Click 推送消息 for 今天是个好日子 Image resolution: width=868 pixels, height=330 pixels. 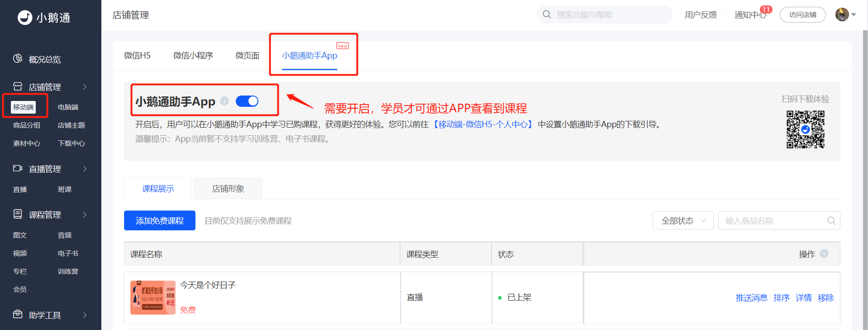pyautogui.click(x=752, y=298)
